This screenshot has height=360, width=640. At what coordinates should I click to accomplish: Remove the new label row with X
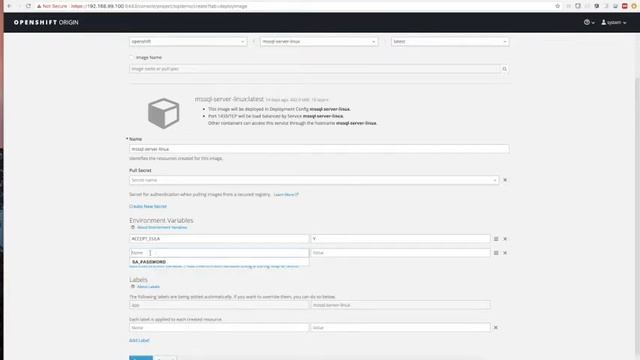[x=496, y=327]
